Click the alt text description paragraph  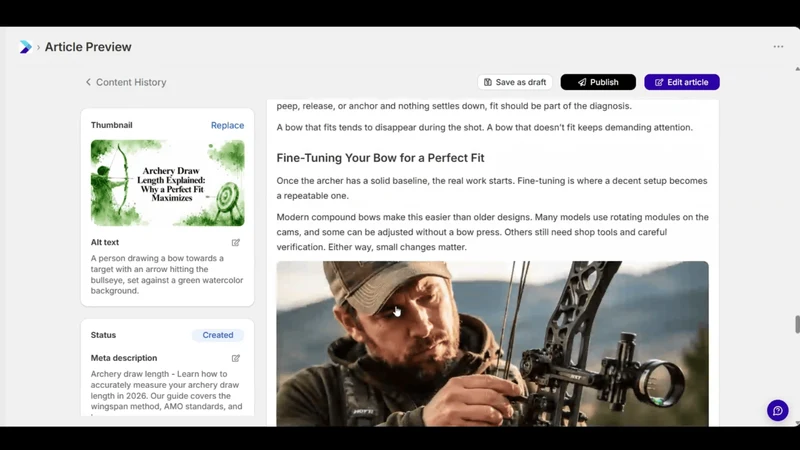[x=167, y=274]
